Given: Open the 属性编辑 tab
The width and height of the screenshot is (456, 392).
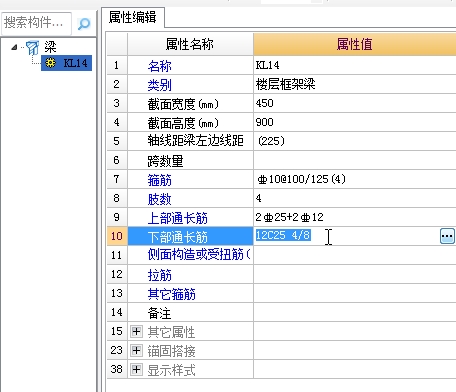Looking at the screenshot, I should tap(133, 17).
